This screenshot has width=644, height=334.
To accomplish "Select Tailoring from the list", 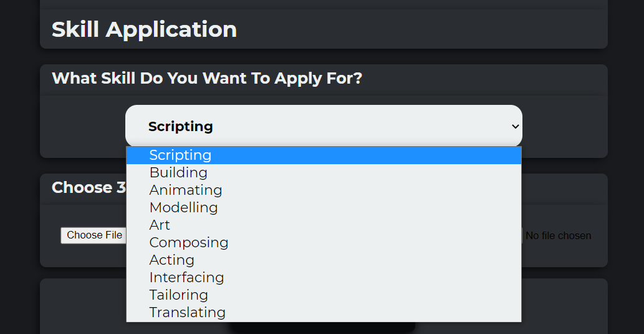I will pyautogui.click(x=178, y=295).
